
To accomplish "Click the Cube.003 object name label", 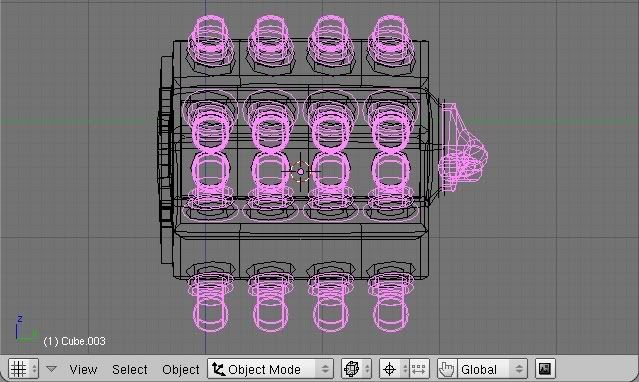I will pos(74,341).
